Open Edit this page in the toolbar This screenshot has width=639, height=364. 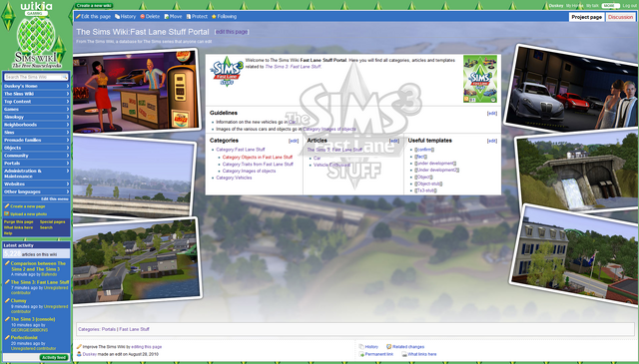(93, 16)
